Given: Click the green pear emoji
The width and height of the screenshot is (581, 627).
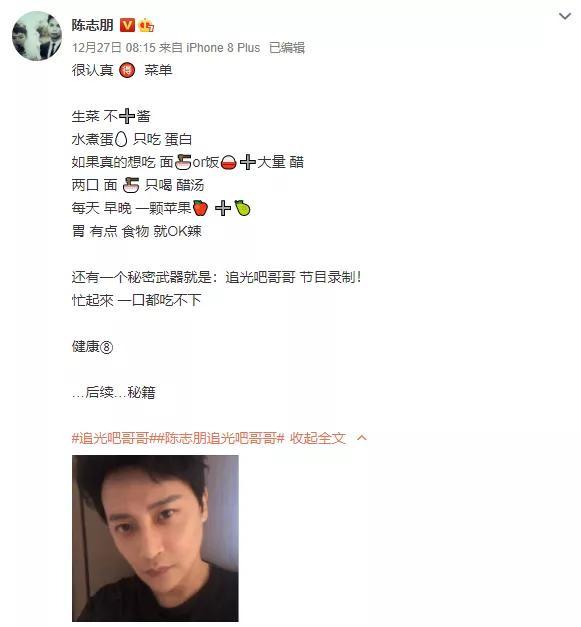Looking at the screenshot, I should pos(242,208).
